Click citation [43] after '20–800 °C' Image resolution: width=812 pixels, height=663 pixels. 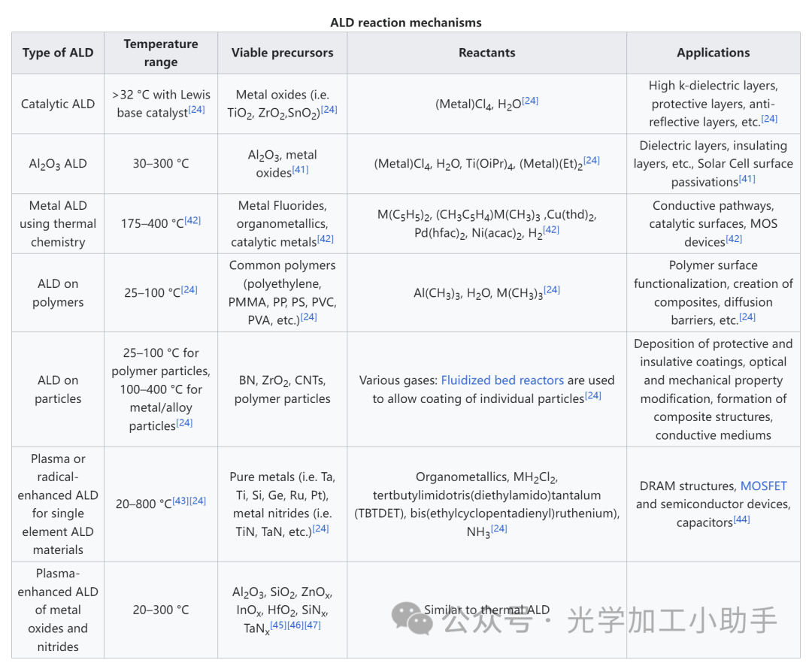click(180, 501)
